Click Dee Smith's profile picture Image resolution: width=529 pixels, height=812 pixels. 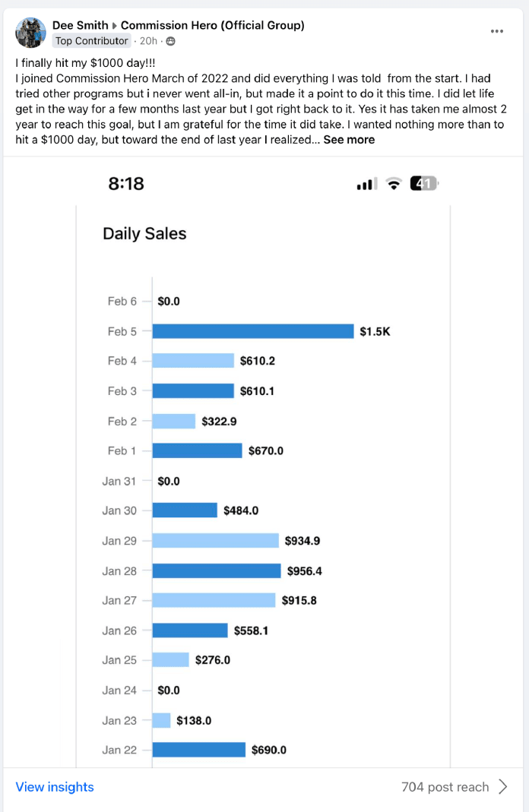point(31,33)
